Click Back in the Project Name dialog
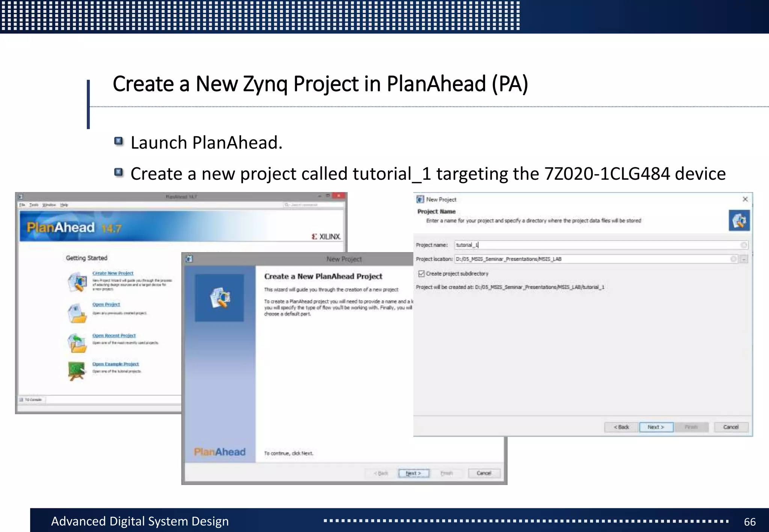 (621, 427)
